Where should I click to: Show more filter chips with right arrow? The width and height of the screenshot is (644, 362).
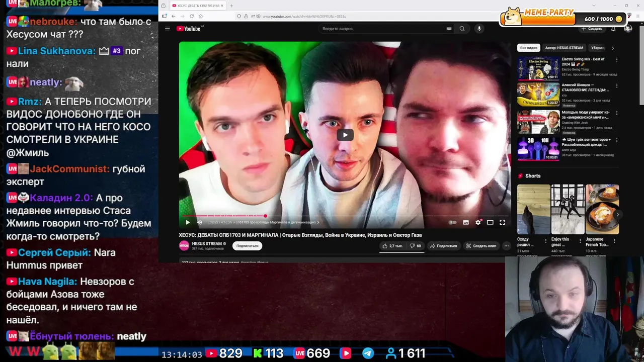click(x=612, y=48)
